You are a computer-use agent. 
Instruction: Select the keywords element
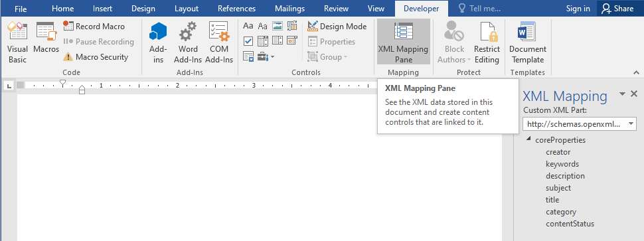(562, 164)
